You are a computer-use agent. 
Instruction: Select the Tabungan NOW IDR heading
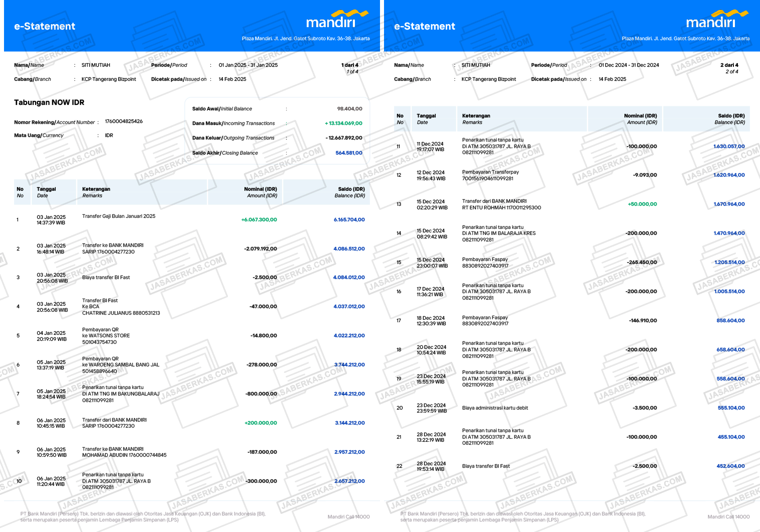coord(49,102)
